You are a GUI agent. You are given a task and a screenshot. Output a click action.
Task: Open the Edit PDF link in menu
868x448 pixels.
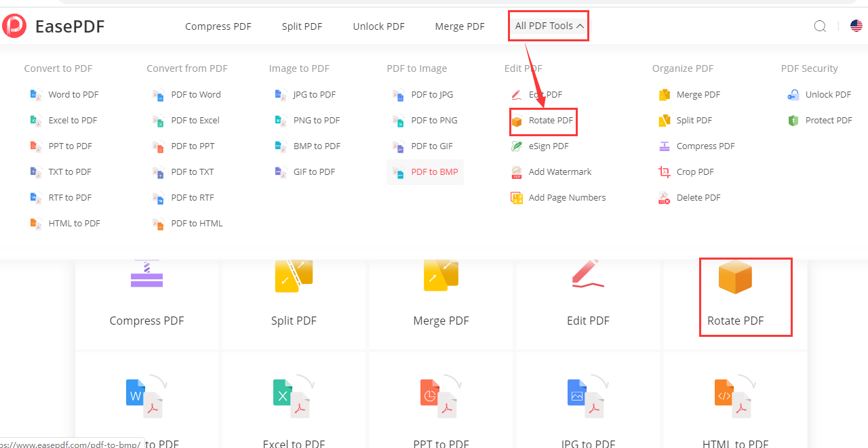pos(545,95)
